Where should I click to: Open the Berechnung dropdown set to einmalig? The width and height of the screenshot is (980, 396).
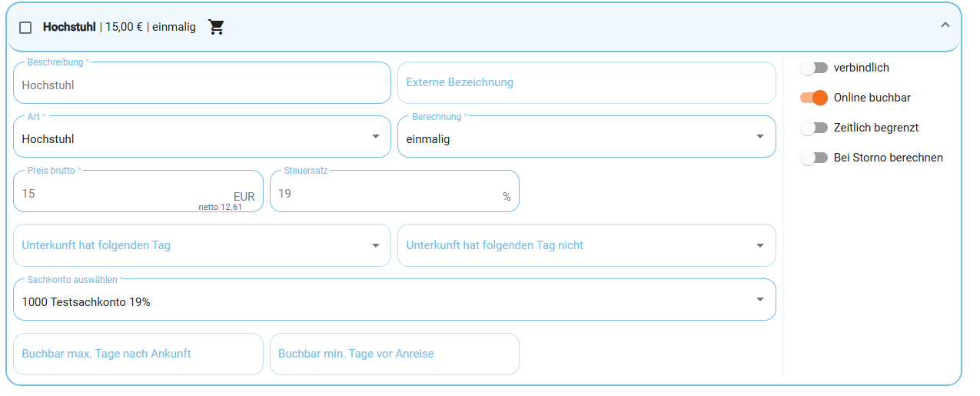pyautogui.click(x=586, y=137)
